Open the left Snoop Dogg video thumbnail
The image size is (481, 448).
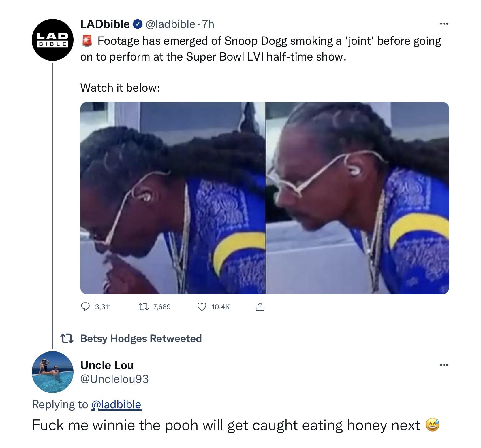[172, 198]
